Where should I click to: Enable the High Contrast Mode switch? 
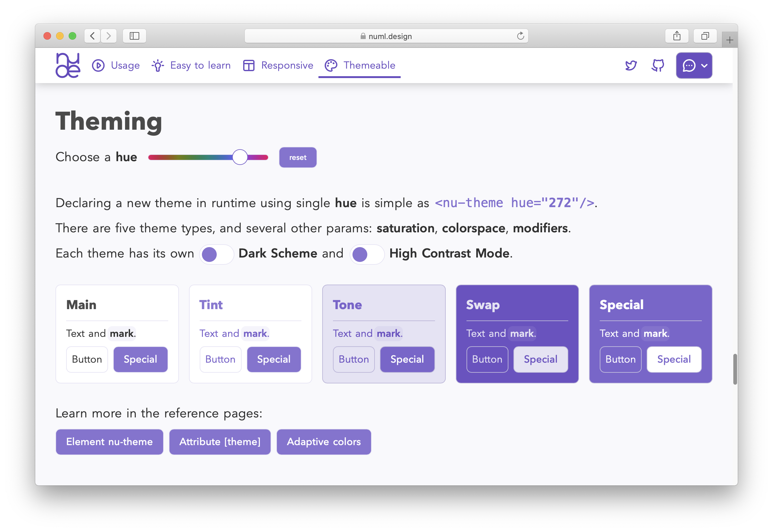pyautogui.click(x=367, y=255)
